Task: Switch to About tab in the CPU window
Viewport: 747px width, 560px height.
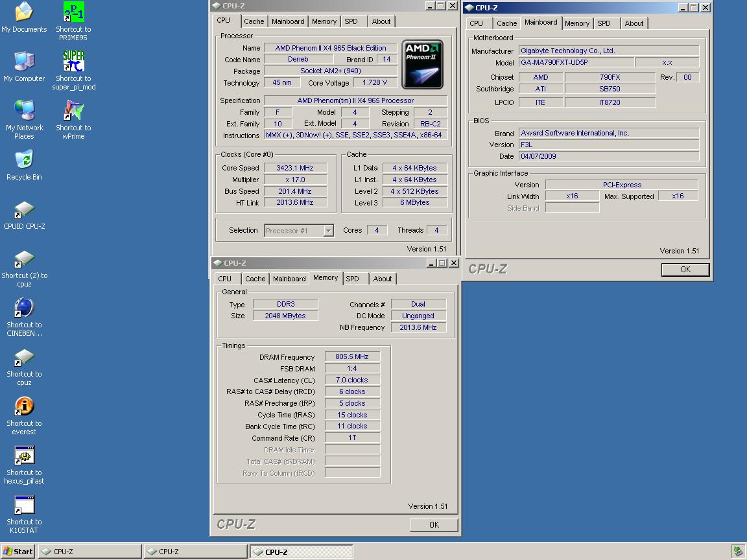Action: point(381,21)
